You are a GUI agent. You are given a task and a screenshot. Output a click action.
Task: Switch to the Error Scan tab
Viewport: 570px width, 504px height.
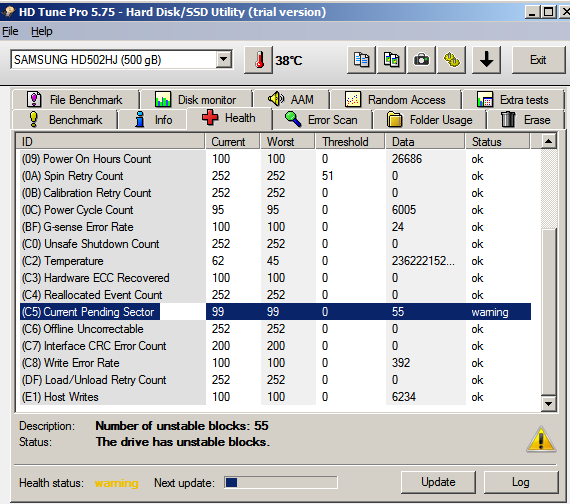322,120
